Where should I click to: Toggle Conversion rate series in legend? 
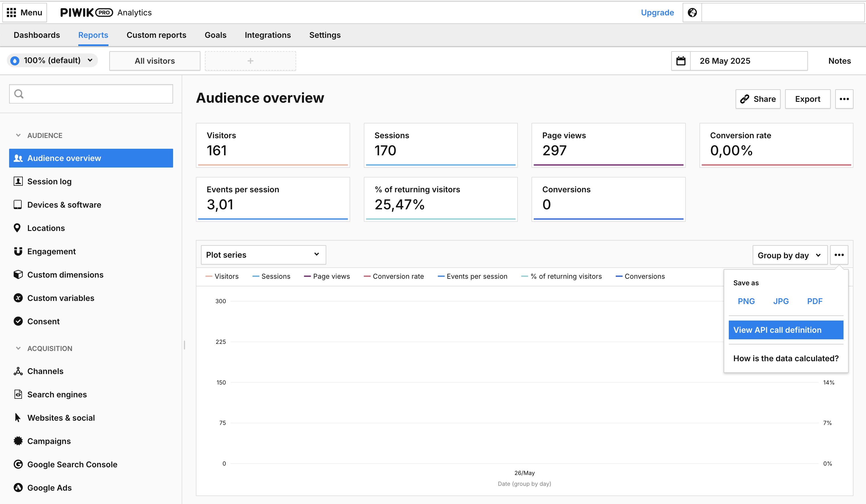pyautogui.click(x=393, y=276)
